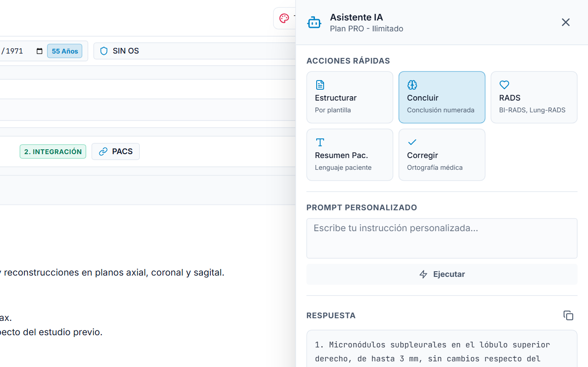
Task: Click the link chain icon in PACS
Action: click(103, 152)
